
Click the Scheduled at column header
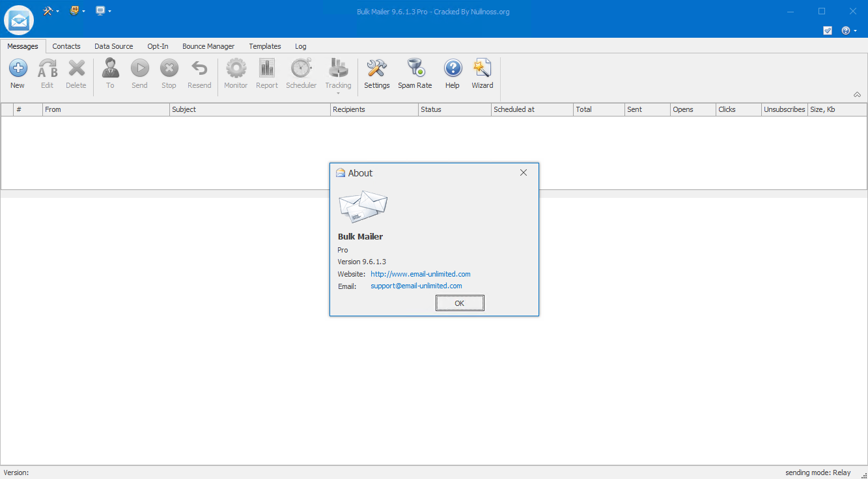[x=532, y=109]
